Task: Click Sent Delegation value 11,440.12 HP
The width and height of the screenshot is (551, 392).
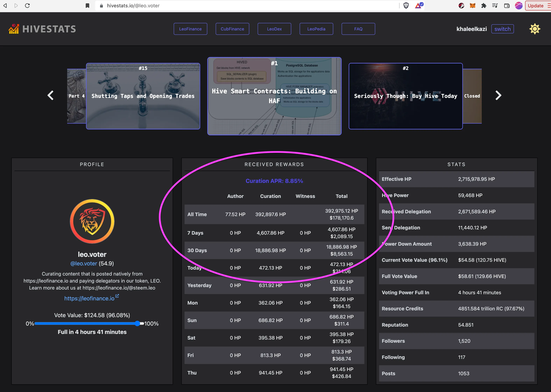Action: click(472, 228)
